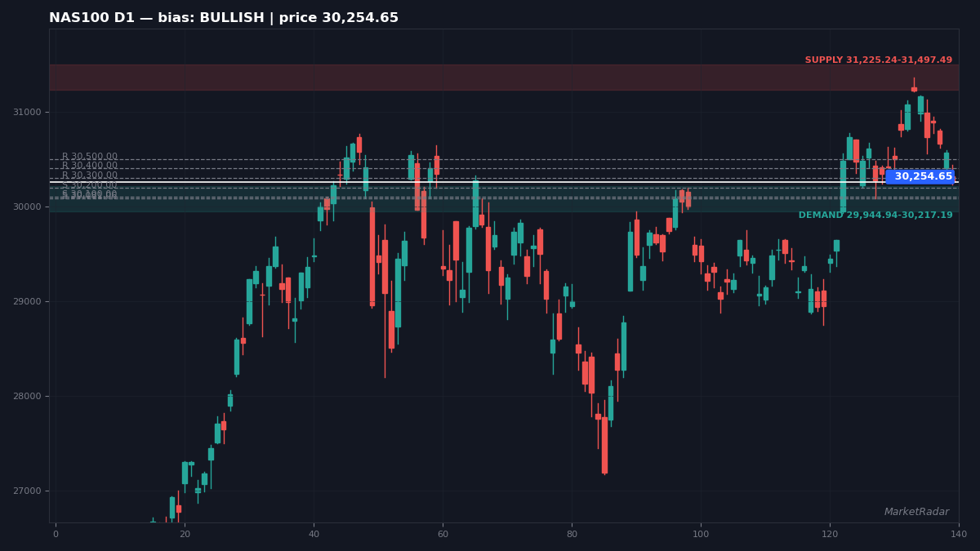This screenshot has width=980, height=551.
Task: Click the R 30,500.00 resistance label
Action: pos(90,157)
